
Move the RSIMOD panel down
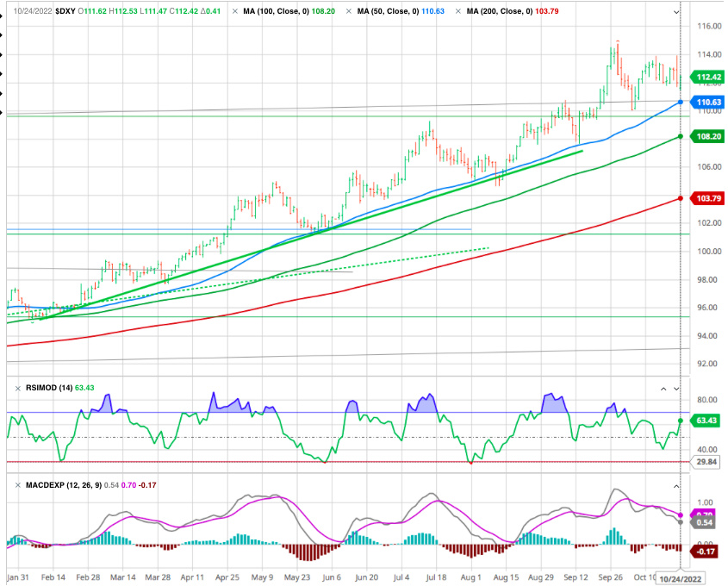[x=676, y=389]
